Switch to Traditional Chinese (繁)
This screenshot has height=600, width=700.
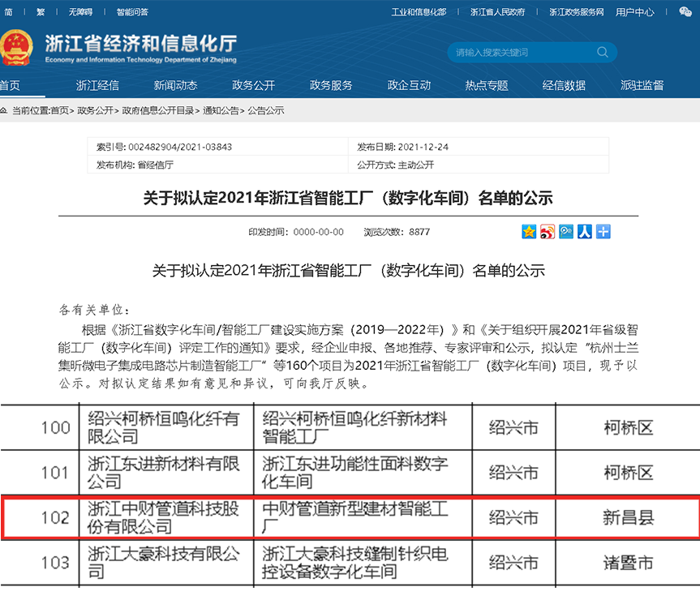[41, 12]
